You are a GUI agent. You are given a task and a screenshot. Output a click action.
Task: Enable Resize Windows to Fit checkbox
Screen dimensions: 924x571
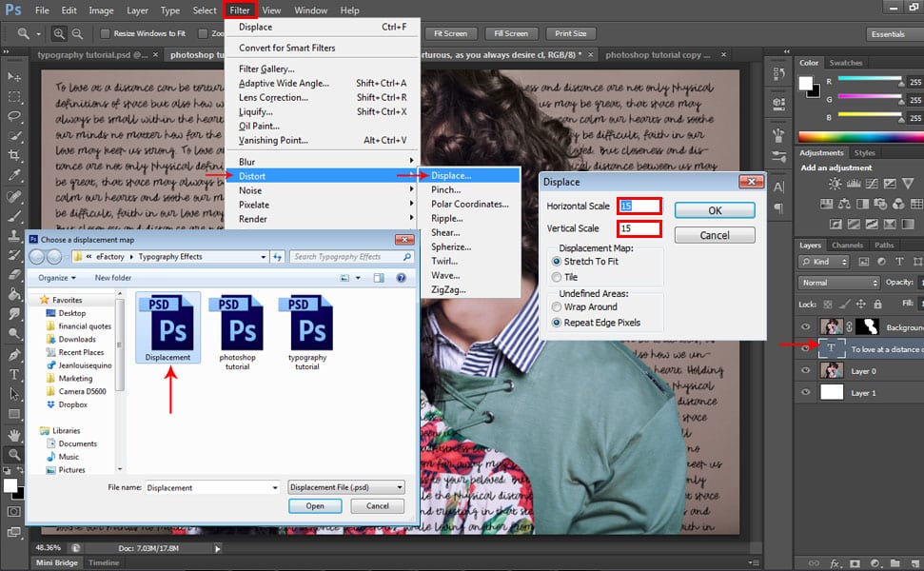(x=106, y=33)
